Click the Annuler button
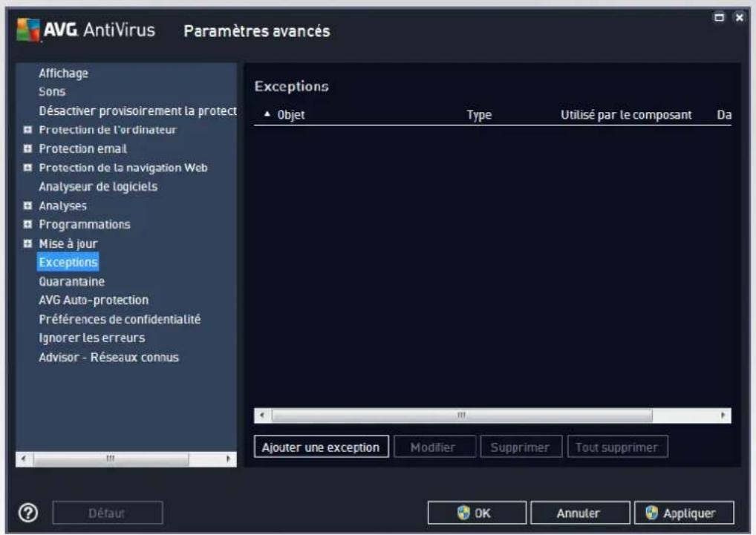Viewport: 756px width, 535px height. pyautogui.click(x=579, y=513)
